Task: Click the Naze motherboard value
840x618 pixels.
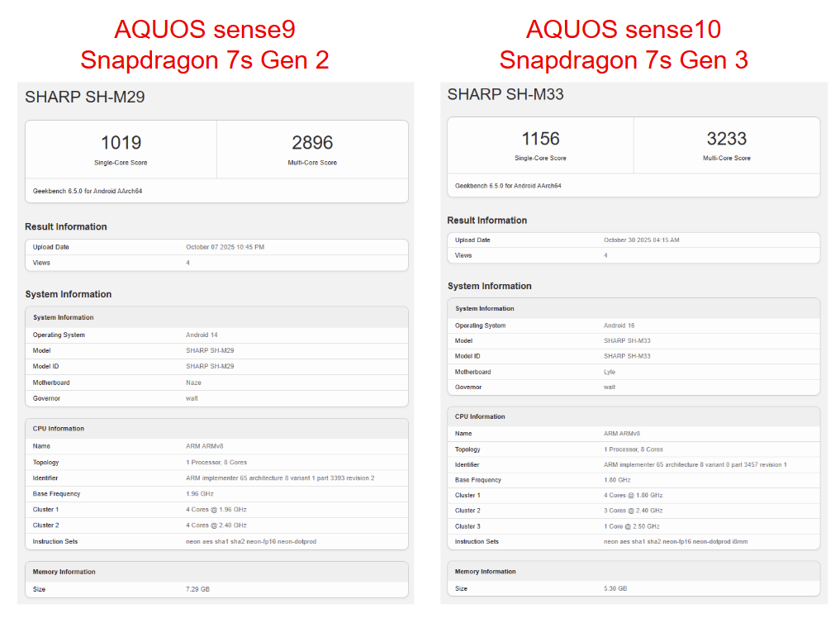Action: coord(193,383)
